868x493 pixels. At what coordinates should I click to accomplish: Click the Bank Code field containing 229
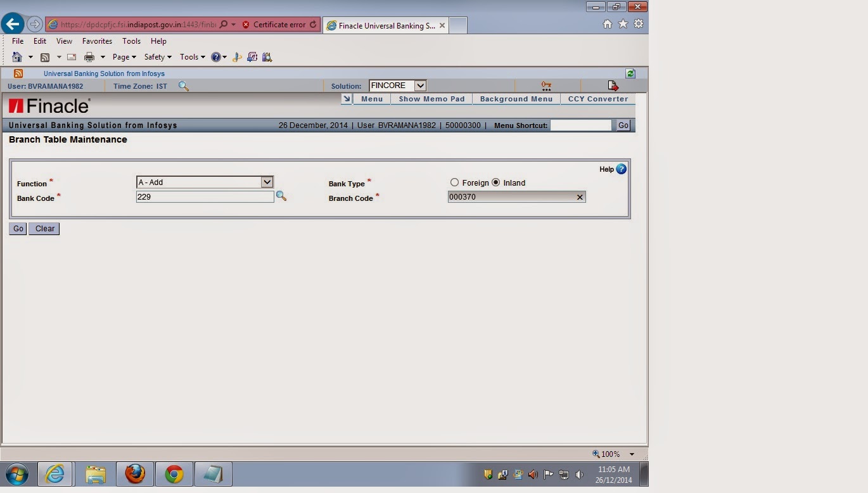205,197
